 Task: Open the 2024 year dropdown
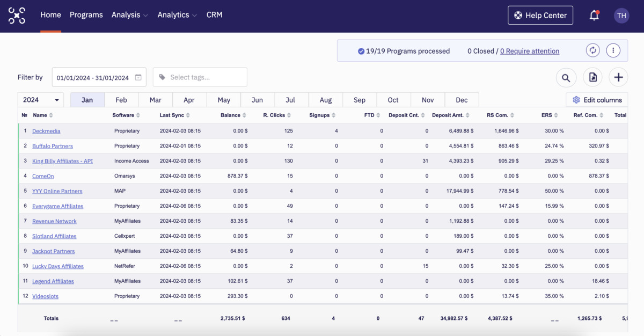coord(41,100)
